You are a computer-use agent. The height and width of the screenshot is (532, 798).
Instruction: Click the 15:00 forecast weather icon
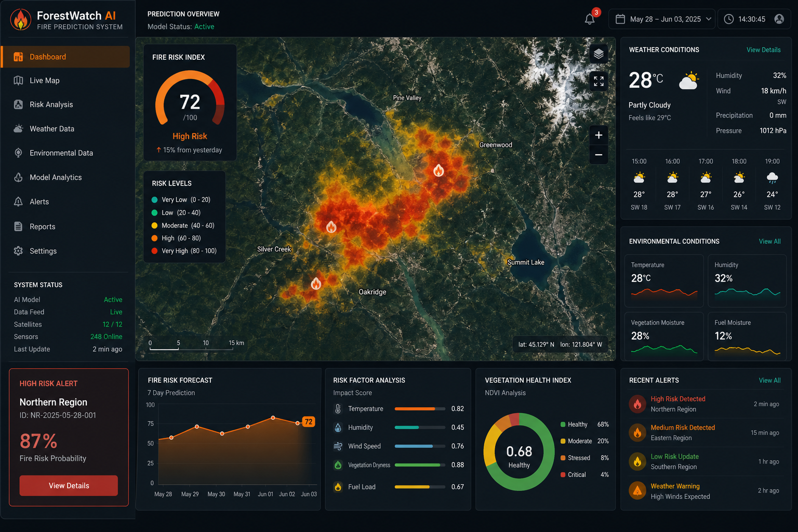(x=639, y=178)
